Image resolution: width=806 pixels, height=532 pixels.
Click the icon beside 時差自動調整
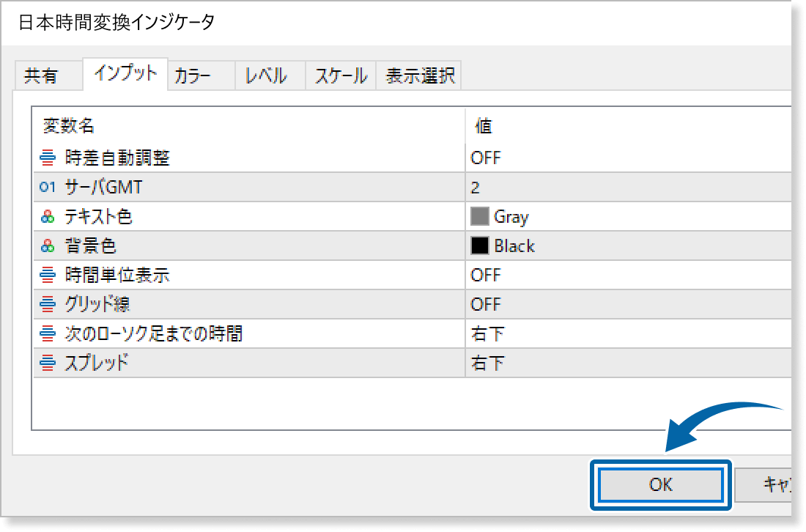click(48, 158)
